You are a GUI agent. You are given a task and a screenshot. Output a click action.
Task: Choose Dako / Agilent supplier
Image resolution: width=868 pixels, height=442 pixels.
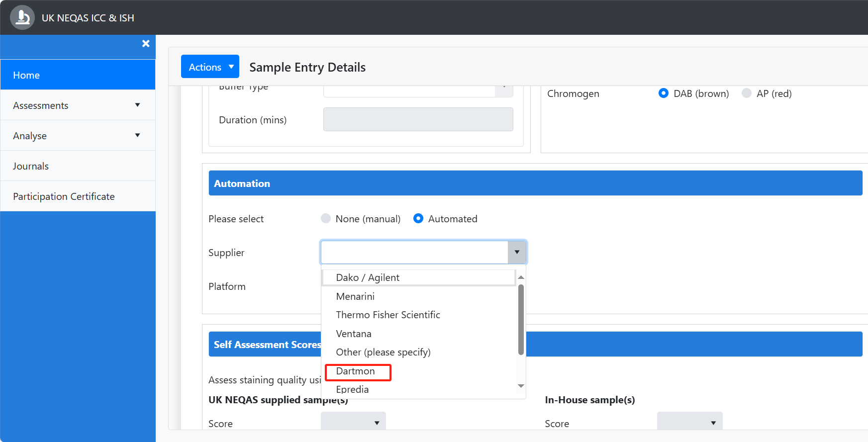419,277
